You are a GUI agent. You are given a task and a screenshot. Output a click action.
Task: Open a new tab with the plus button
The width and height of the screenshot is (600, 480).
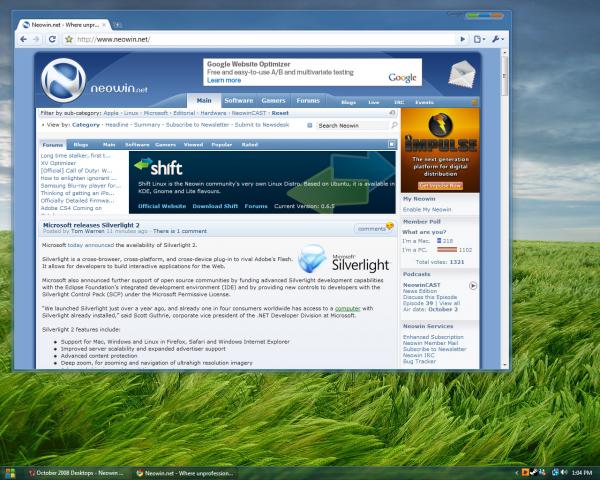tap(118, 25)
